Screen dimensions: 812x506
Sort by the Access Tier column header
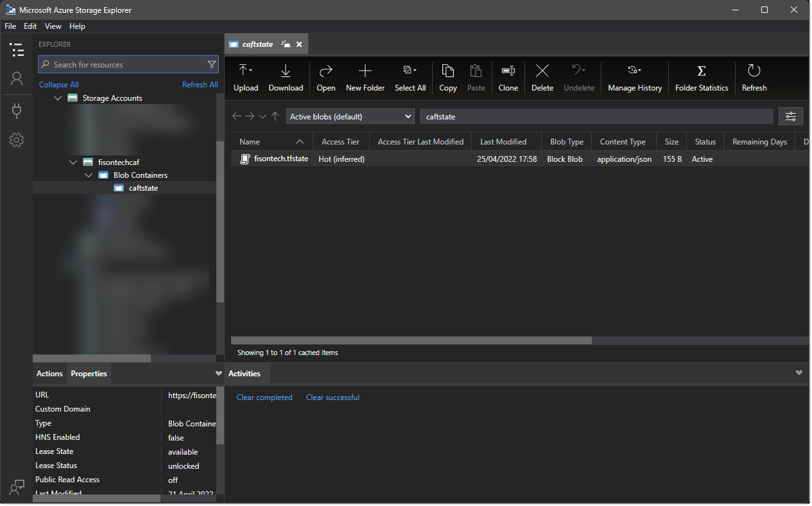(x=341, y=142)
